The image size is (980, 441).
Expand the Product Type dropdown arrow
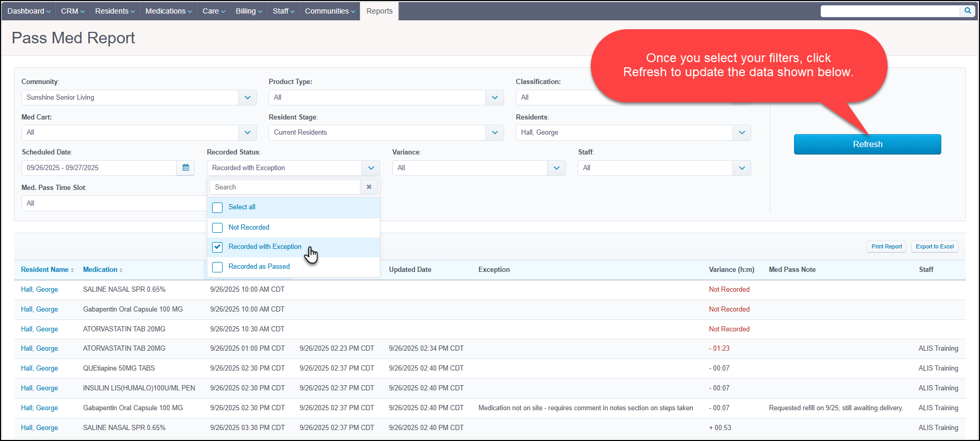[x=495, y=98]
